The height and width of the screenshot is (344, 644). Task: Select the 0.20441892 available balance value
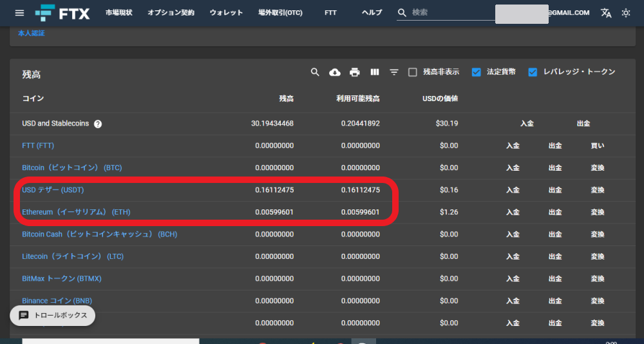[x=360, y=124]
